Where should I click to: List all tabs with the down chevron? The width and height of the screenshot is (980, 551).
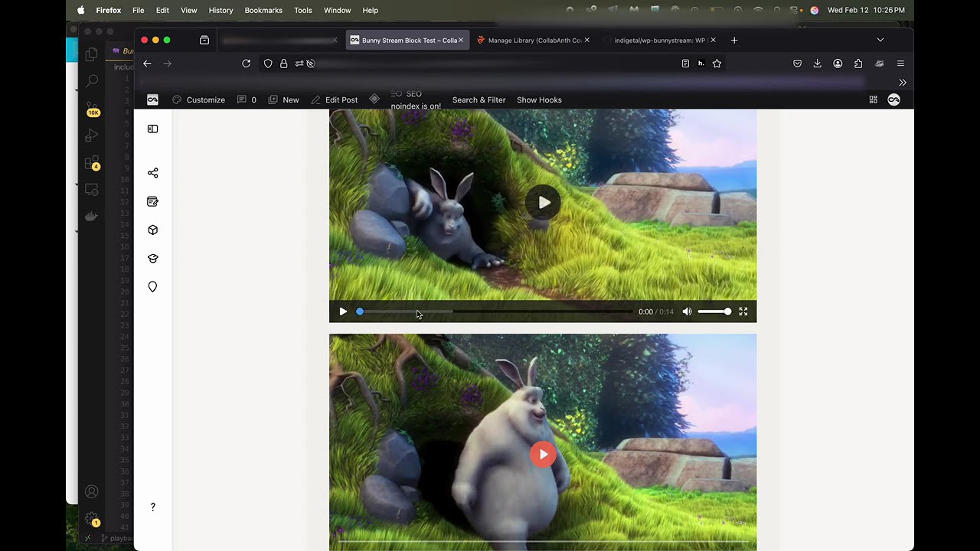point(880,40)
